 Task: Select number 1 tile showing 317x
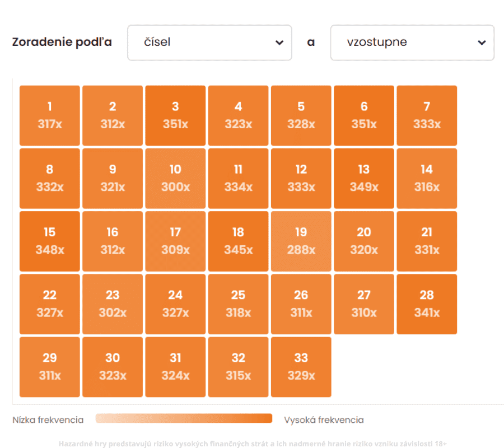[x=50, y=115]
